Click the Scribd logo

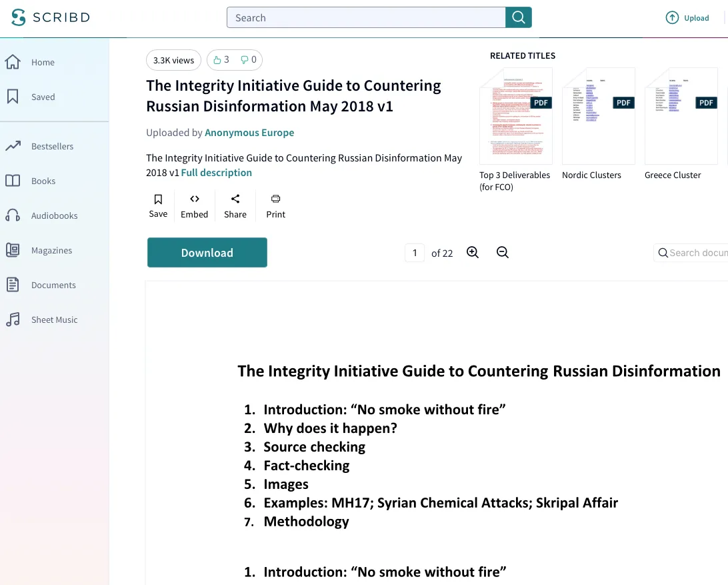(50, 17)
